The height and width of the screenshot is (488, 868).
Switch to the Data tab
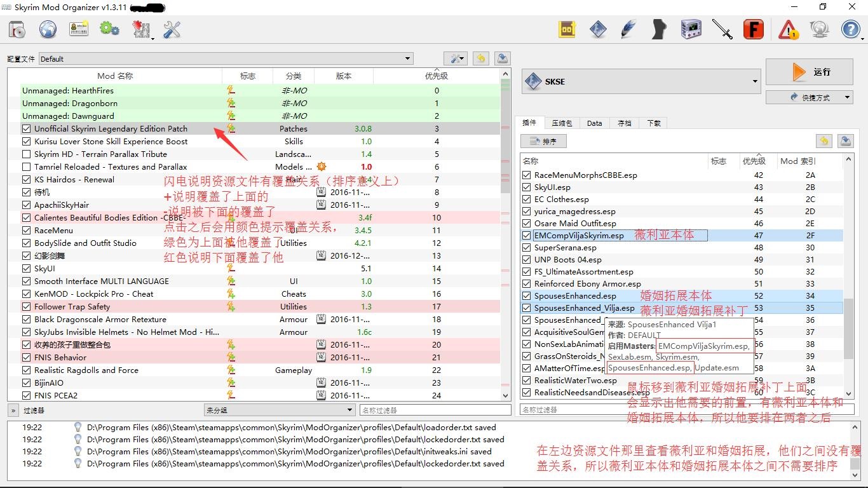[x=594, y=123]
